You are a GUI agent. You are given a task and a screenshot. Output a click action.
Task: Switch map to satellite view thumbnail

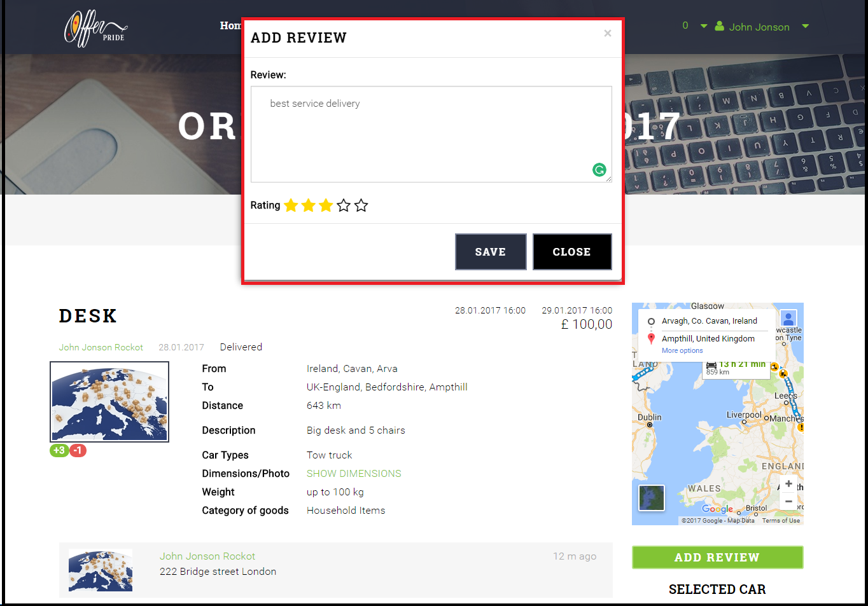tap(652, 497)
